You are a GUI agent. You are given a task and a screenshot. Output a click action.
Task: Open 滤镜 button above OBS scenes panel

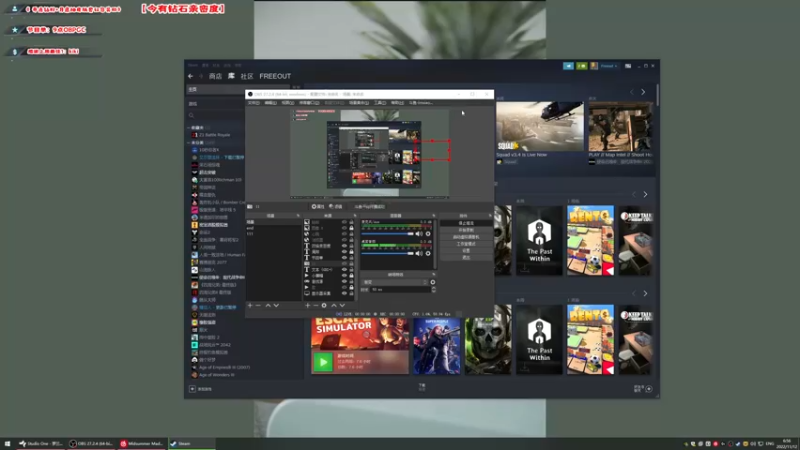[x=336, y=207]
